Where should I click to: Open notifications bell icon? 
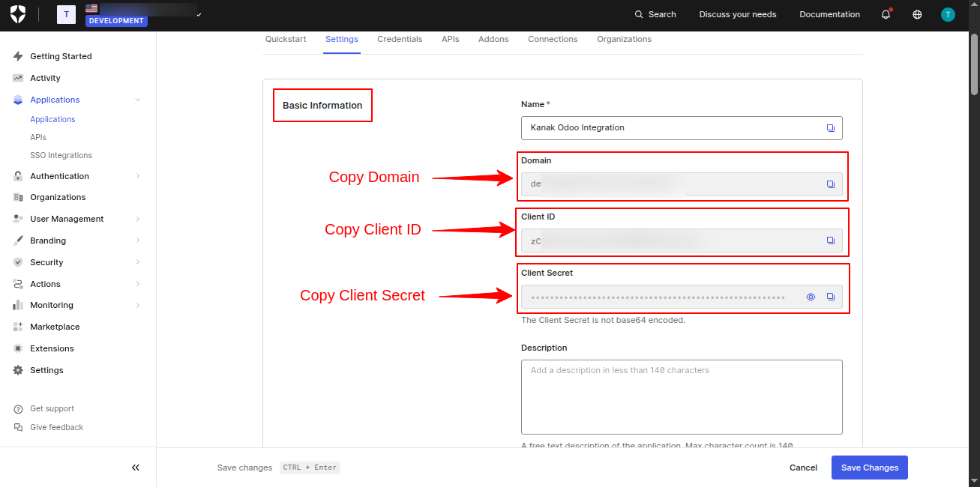886,14
